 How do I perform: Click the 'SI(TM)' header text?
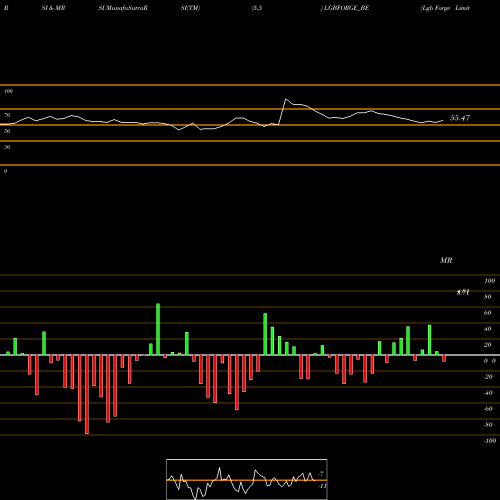pyautogui.click(x=190, y=8)
